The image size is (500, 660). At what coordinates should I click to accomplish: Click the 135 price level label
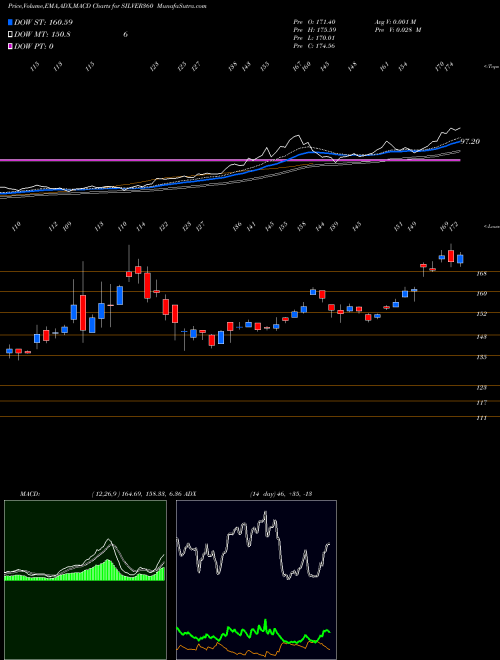[481, 357]
